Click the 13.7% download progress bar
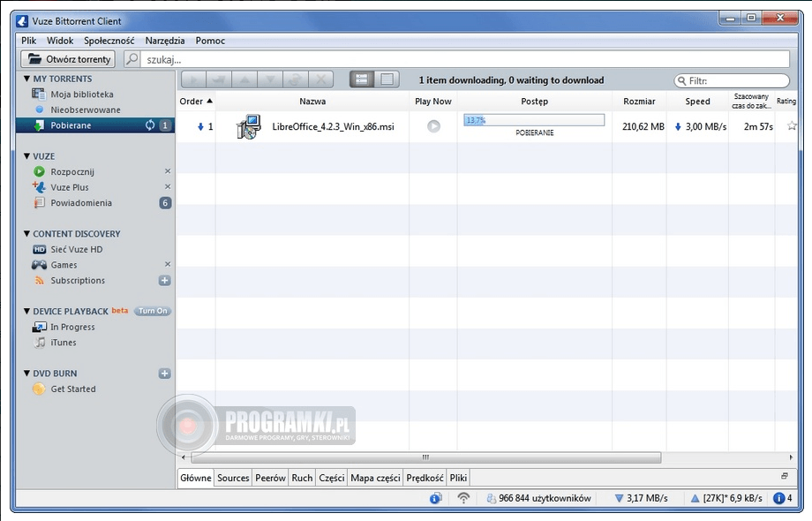The width and height of the screenshot is (812, 521). pyautogui.click(x=534, y=120)
